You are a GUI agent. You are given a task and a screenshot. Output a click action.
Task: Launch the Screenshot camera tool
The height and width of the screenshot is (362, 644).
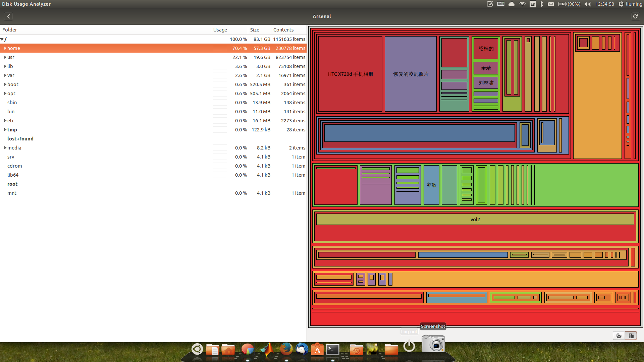point(433,343)
